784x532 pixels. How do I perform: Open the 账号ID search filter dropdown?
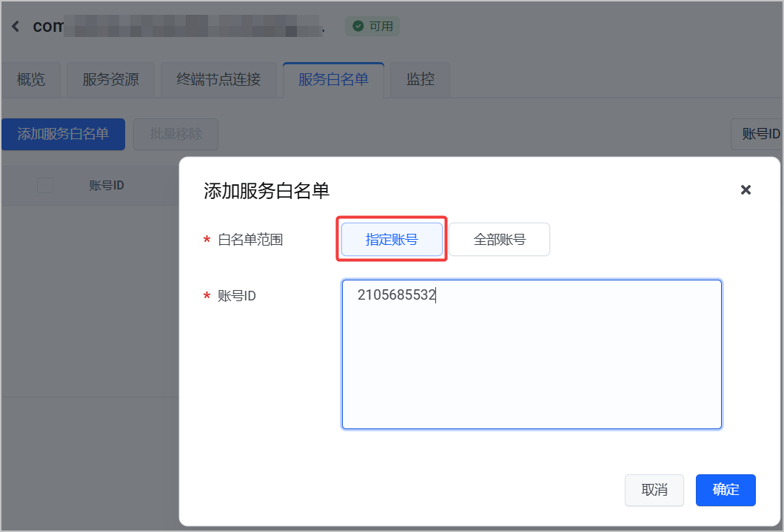click(757, 134)
